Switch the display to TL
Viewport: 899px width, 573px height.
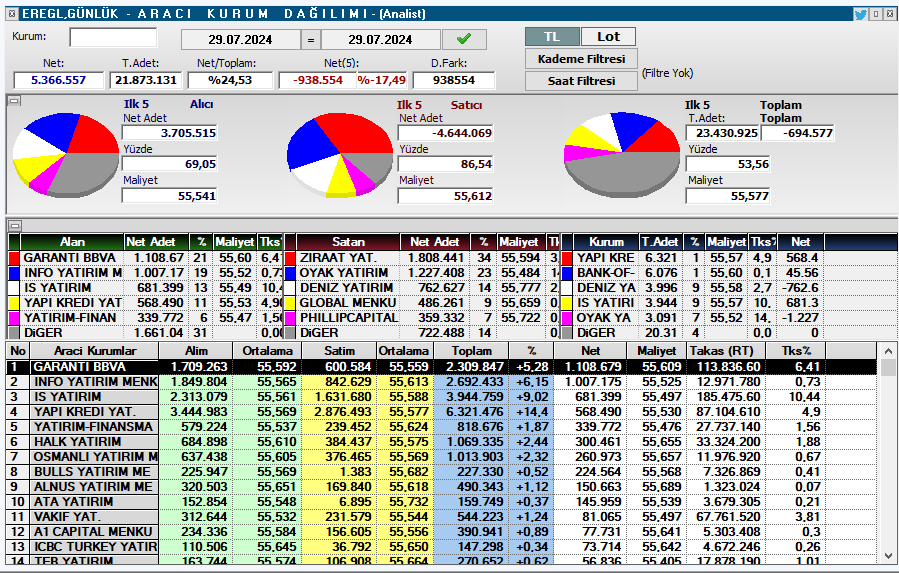(x=552, y=37)
